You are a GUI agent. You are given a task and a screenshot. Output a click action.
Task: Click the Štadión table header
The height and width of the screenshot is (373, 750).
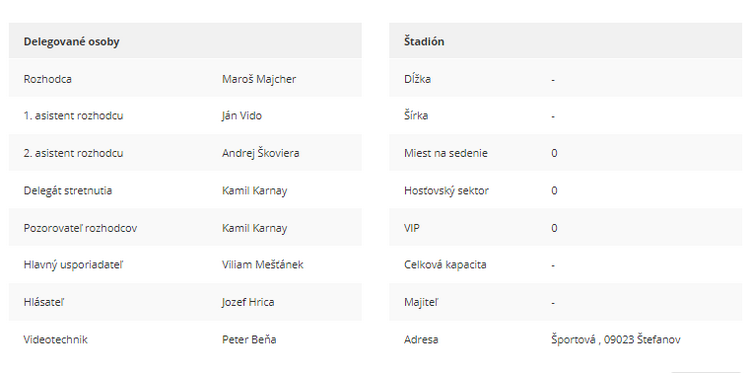click(565, 41)
